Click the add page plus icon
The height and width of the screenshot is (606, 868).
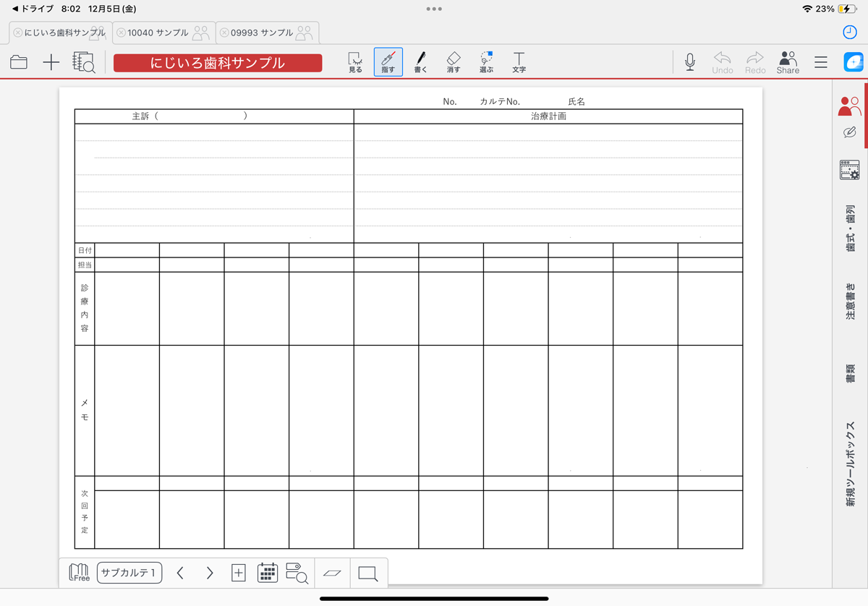(x=238, y=573)
